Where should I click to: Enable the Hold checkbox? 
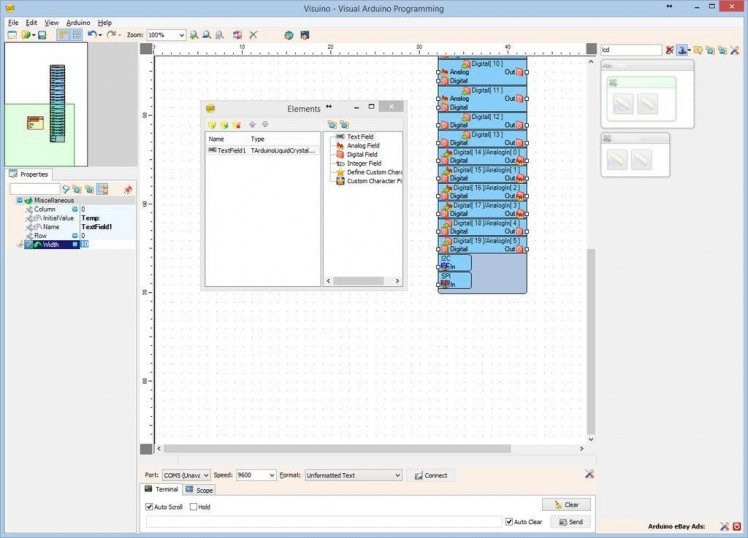click(193, 507)
